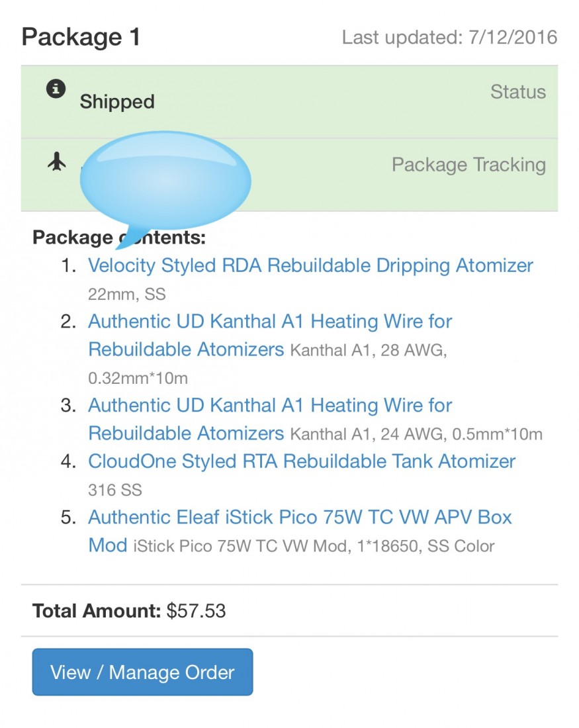Image resolution: width=579 pixels, height=728 pixels.
Task: Open CloudOne Styled RTA Tank Atomizer link
Action: tap(302, 461)
